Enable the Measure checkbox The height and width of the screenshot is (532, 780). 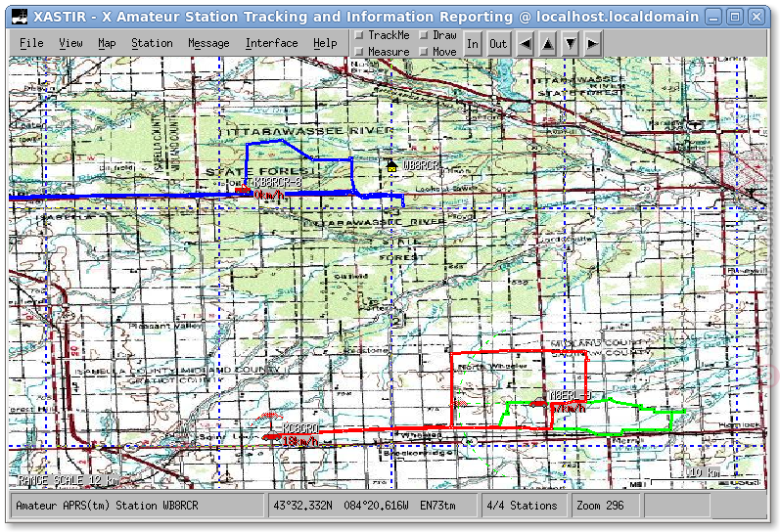(358, 51)
